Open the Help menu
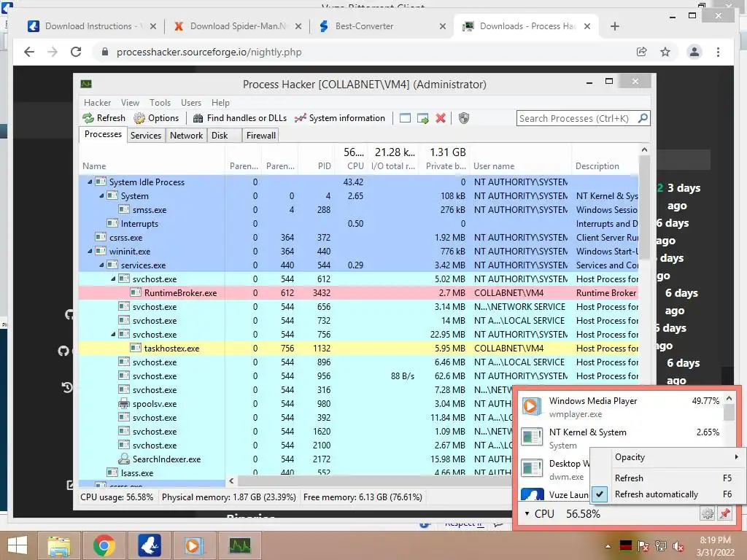 [220, 102]
